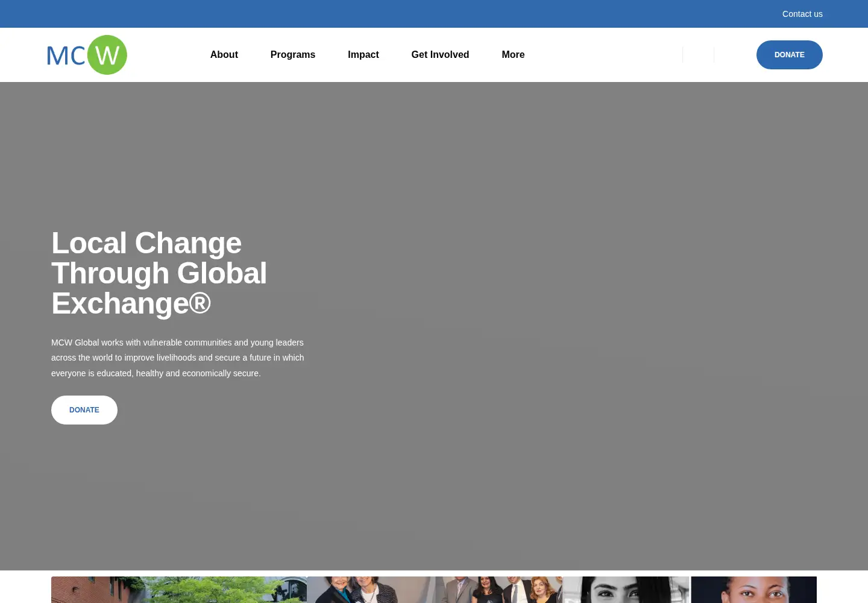
Task: Expand the More navigation menu
Action: click(513, 55)
